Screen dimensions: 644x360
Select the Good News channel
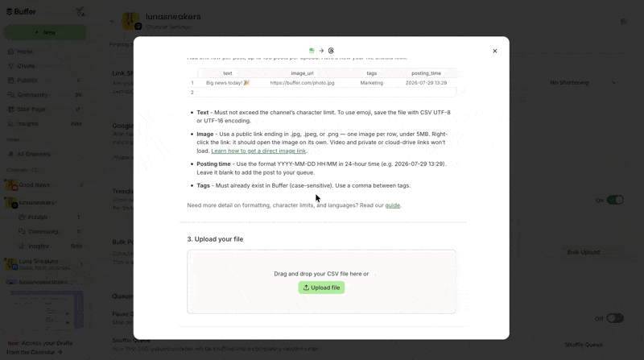point(44,185)
